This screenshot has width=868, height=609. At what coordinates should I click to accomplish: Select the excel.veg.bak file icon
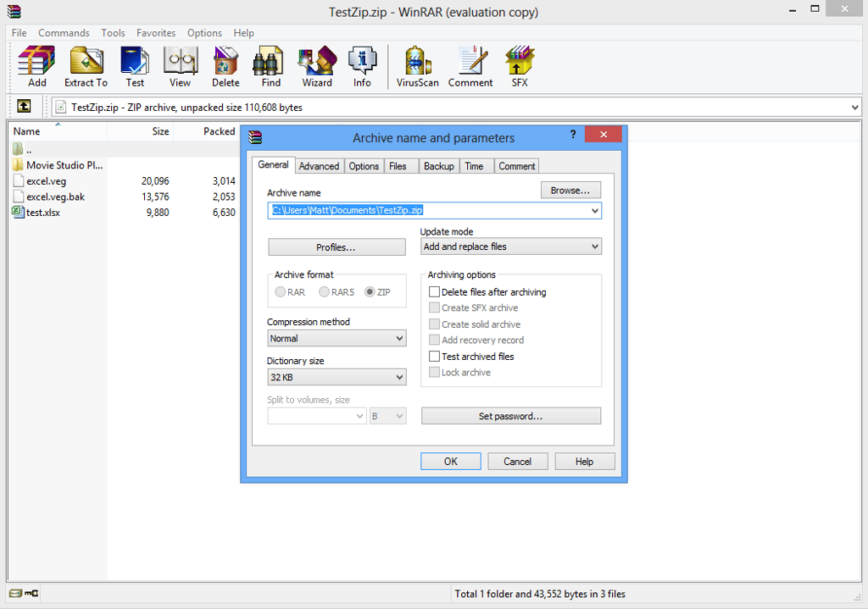coord(18,197)
